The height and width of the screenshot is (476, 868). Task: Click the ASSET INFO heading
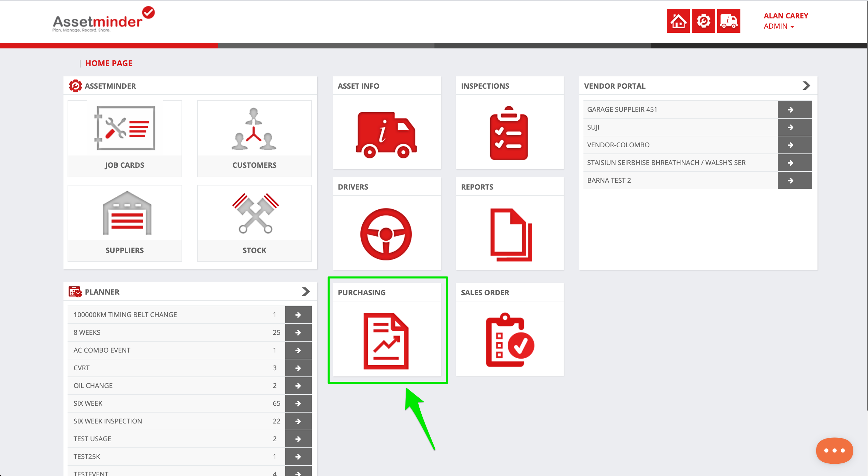pos(358,86)
